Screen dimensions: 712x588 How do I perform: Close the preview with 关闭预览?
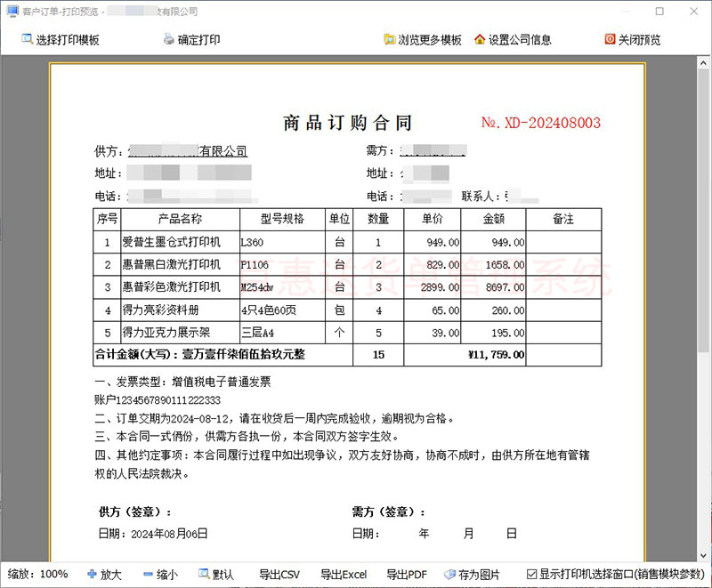pyautogui.click(x=633, y=39)
